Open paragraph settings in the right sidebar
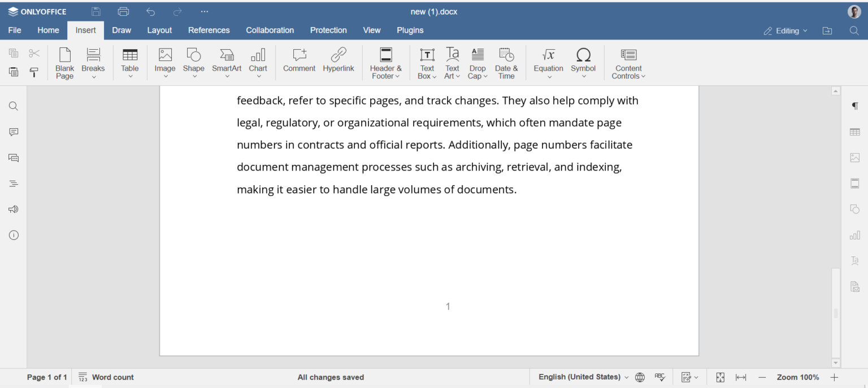Screen dimensions: 868x388 point(854,106)
